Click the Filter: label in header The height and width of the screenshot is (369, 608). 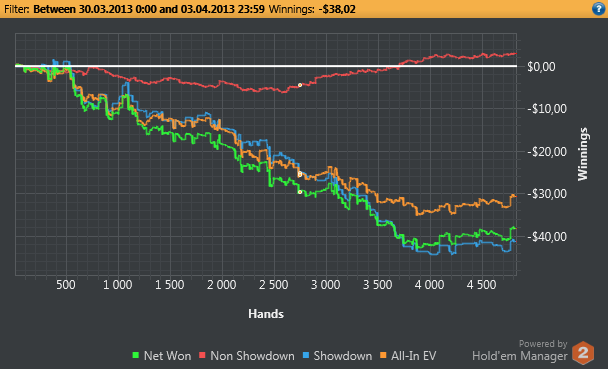point(17,9)
